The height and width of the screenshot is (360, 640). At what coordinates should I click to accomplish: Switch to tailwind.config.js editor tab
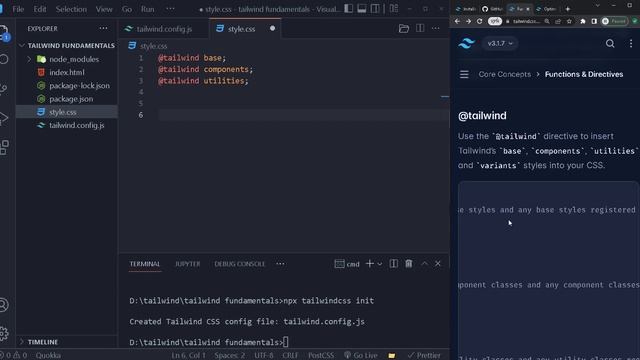click(164, 29)
